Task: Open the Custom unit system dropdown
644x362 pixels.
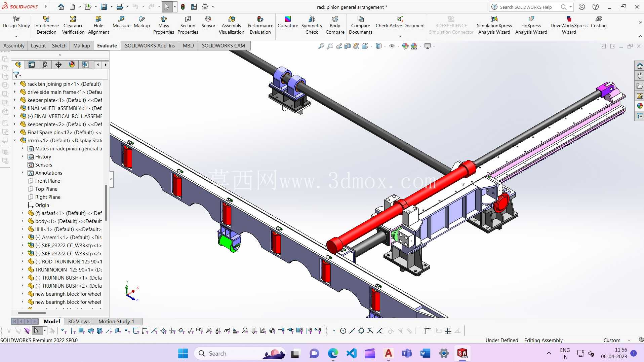Action: (629, 340)
